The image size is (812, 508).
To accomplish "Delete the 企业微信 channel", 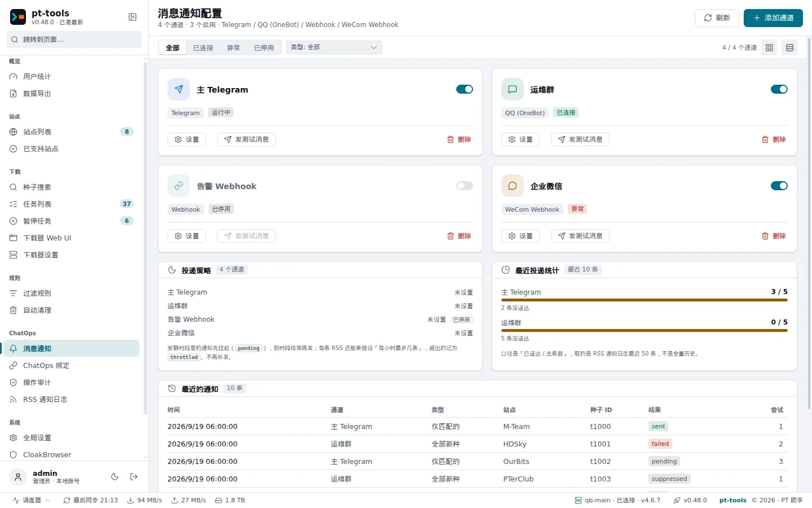I will pos(774,236).
